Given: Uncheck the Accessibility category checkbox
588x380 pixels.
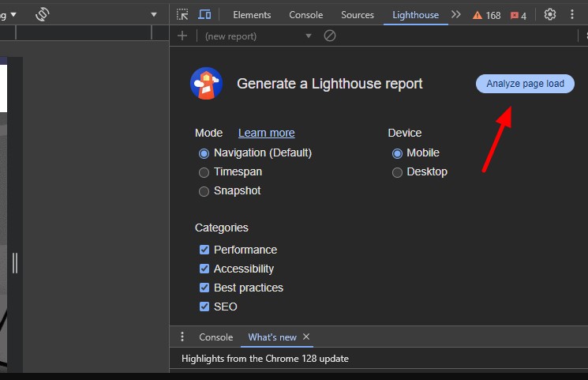Looking at the screenshot, I should coord(204,269).
